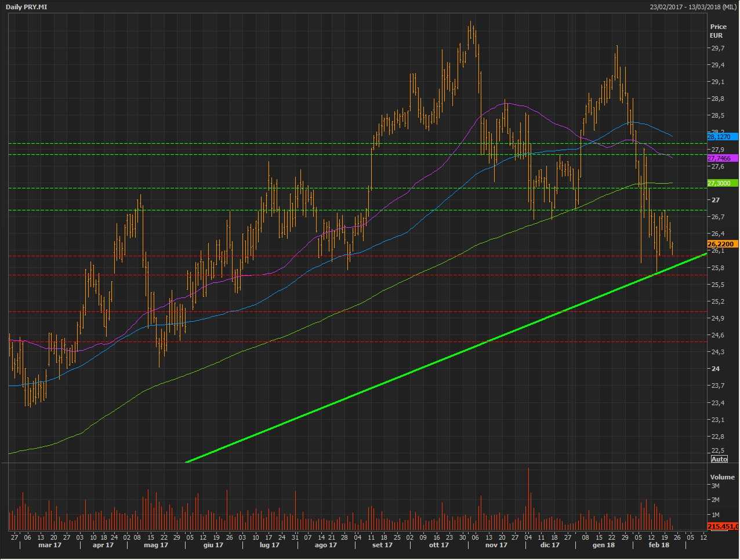Click the Volume pane label
This screenshot has height=560, width=740.
pyautogui.click(x=722, y=477)
